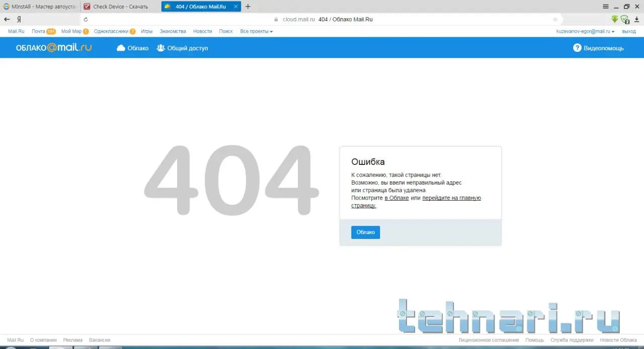Open Почта in top navigation
Viewport: 644px width, 349px height.
[x=38, y=31]
